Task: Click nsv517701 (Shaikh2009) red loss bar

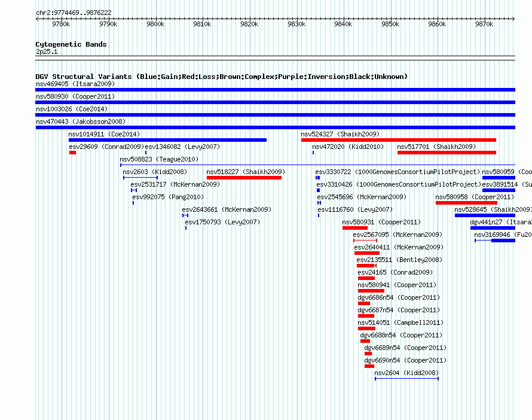Action: (x=447, y=153)
